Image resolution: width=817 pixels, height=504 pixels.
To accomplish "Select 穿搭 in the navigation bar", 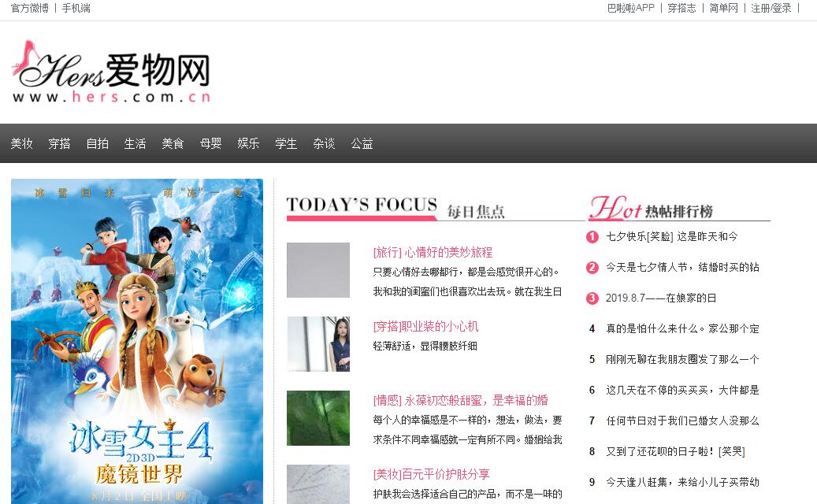I will (x=59, y=143).
